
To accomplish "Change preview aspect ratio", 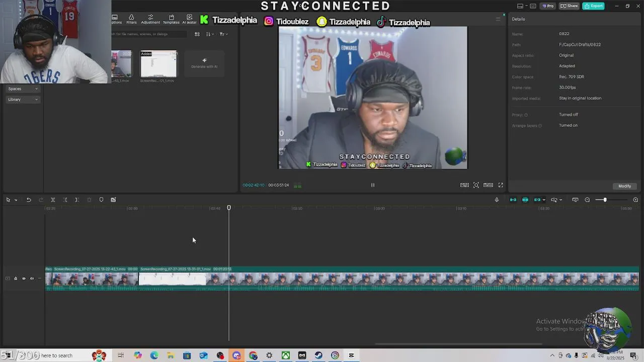I will click(x=488, y=185).
